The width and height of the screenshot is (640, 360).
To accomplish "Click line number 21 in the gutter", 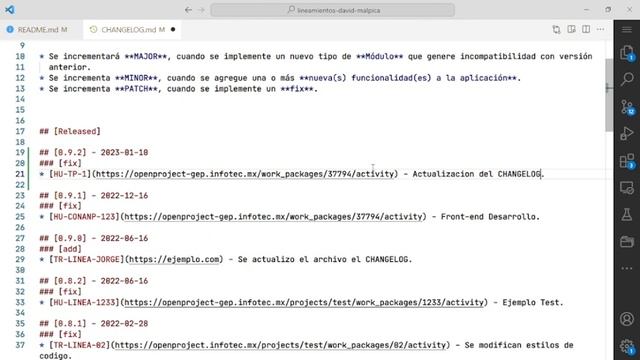I will pos(20,174).
